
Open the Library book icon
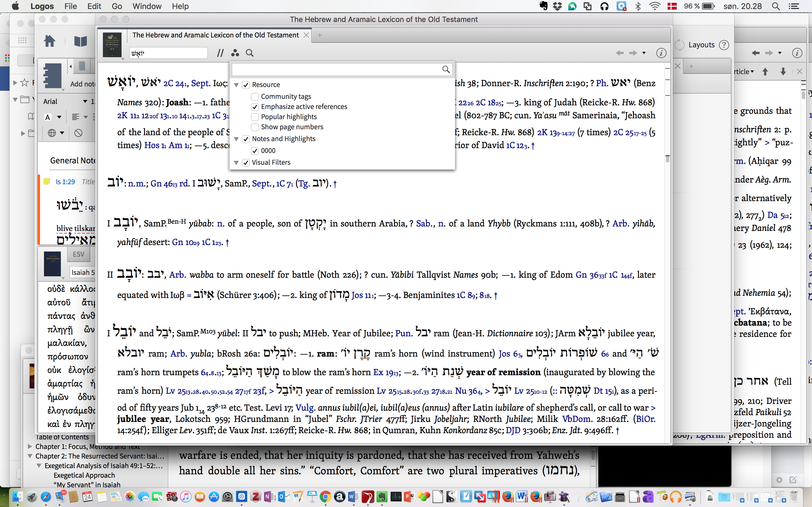[80, 41]
